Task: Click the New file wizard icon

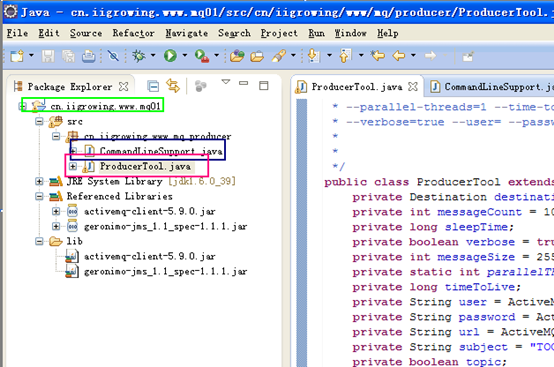Action: point(17,56)
